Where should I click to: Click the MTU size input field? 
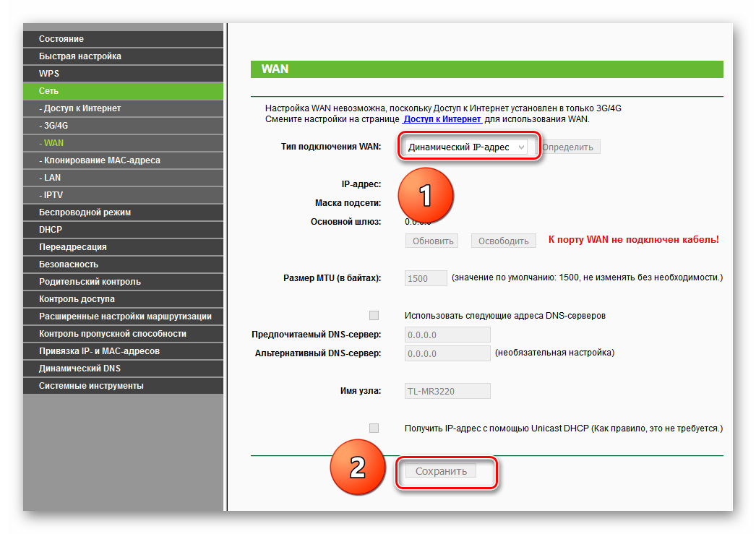426,278
